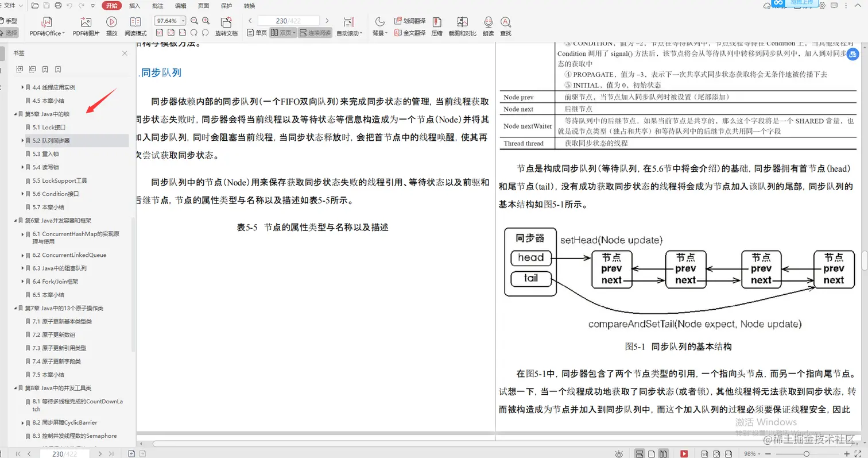Select the Hand (手型) tool
The image size is (868, 458).
click(9, 21)
